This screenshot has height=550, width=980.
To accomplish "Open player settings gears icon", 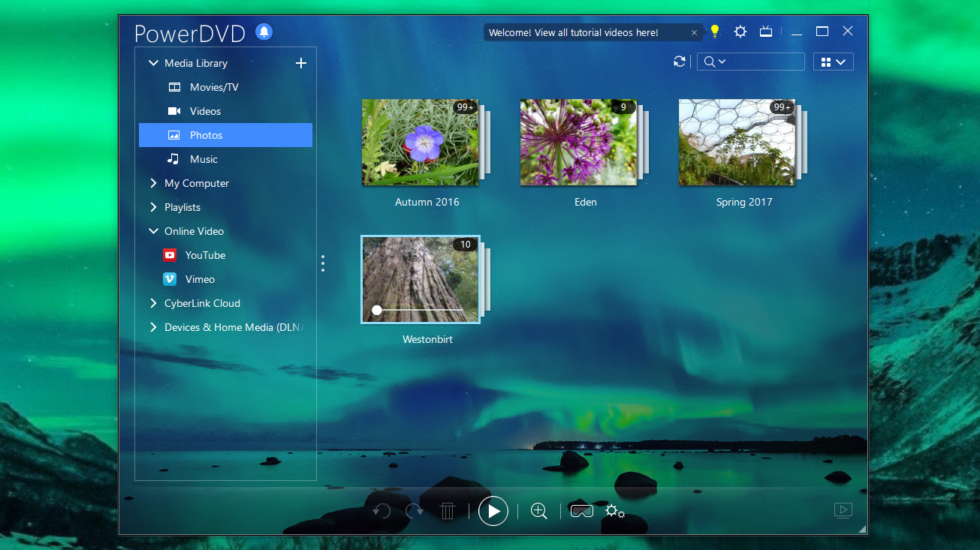I will click(x=615, y=511).
